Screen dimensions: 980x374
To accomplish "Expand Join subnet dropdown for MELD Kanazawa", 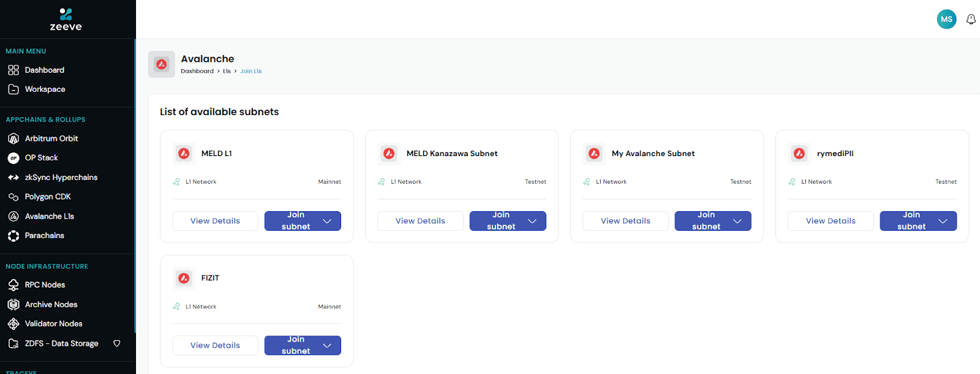I will click(x=532, y=221).
